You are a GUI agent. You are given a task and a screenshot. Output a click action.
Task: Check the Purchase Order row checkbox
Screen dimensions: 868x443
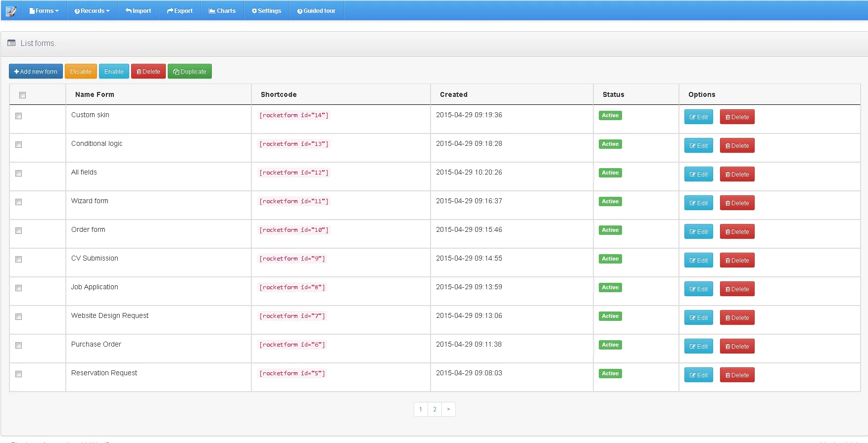pos(19,345)
